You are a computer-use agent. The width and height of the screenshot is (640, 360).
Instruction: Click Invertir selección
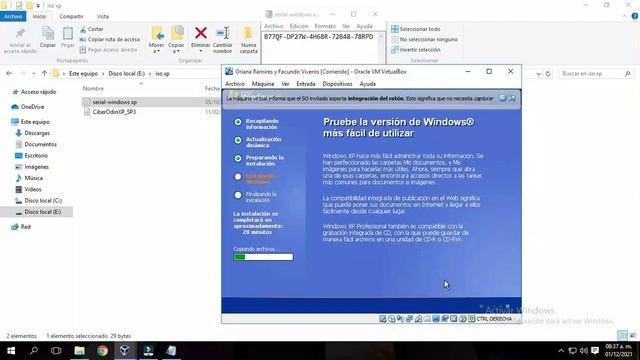point(416,49)
